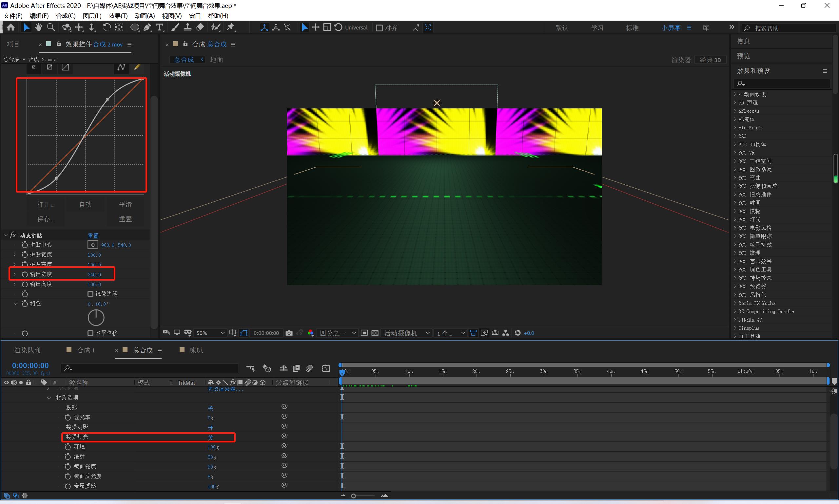Switch to the 合成 1 timeline tab

pos(86,350)
